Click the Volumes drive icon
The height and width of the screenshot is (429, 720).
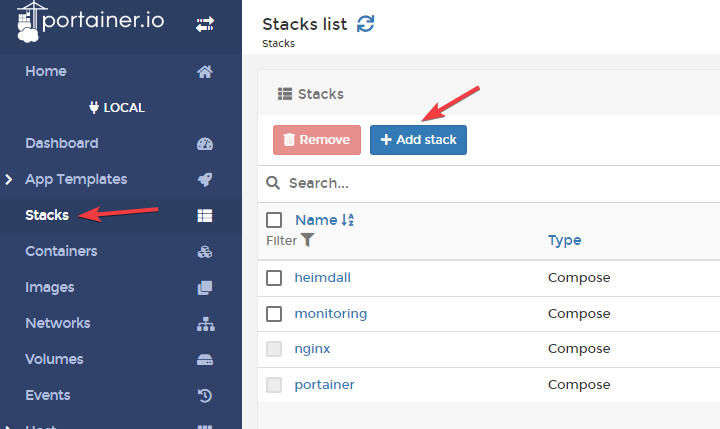point(205,360)
